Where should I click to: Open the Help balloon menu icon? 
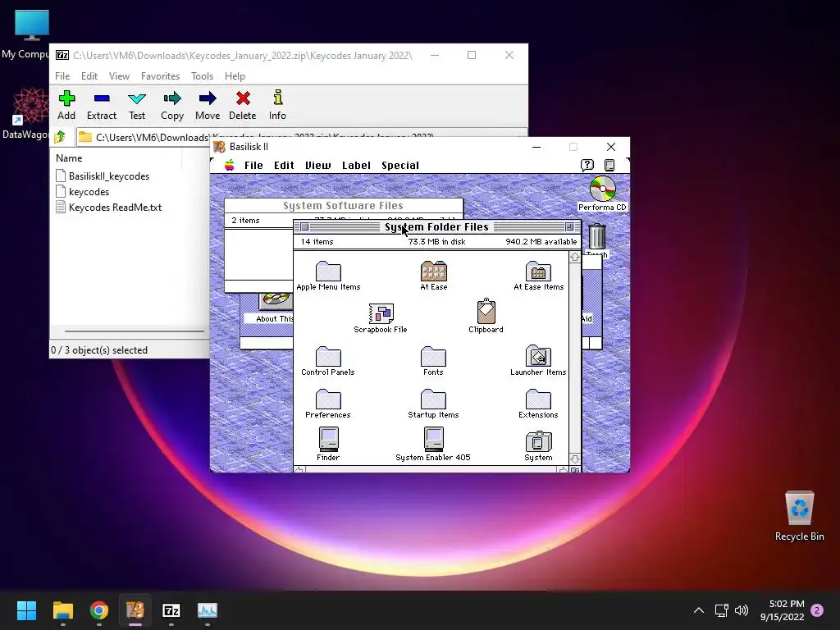(587, 165)
